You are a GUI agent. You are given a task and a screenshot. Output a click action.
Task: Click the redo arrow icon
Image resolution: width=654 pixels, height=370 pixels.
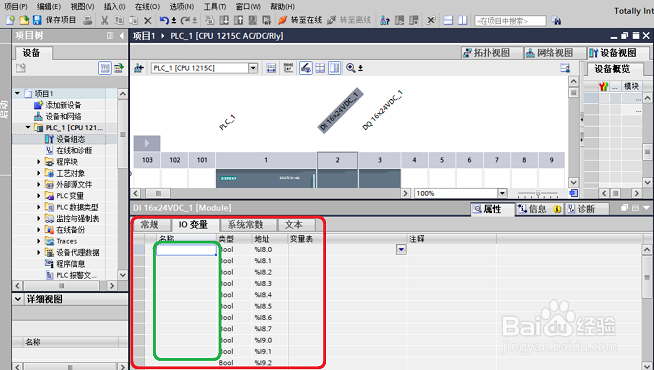[x=185, y=20]
